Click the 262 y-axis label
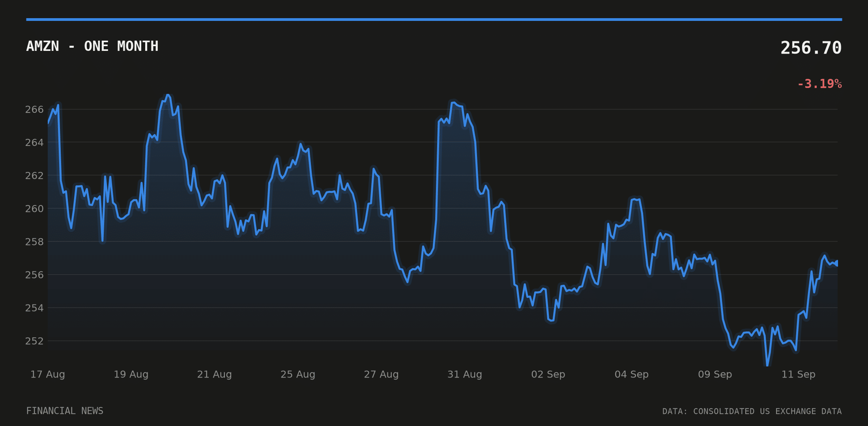The height and width of the screenshot is (426, 868). (x=34, y=176)
